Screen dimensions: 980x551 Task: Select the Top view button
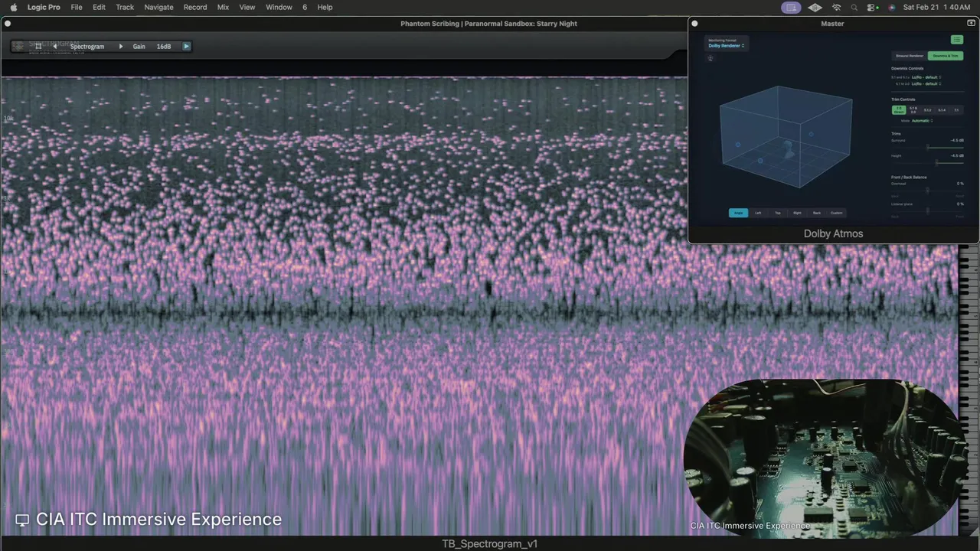tap(778, 213)
